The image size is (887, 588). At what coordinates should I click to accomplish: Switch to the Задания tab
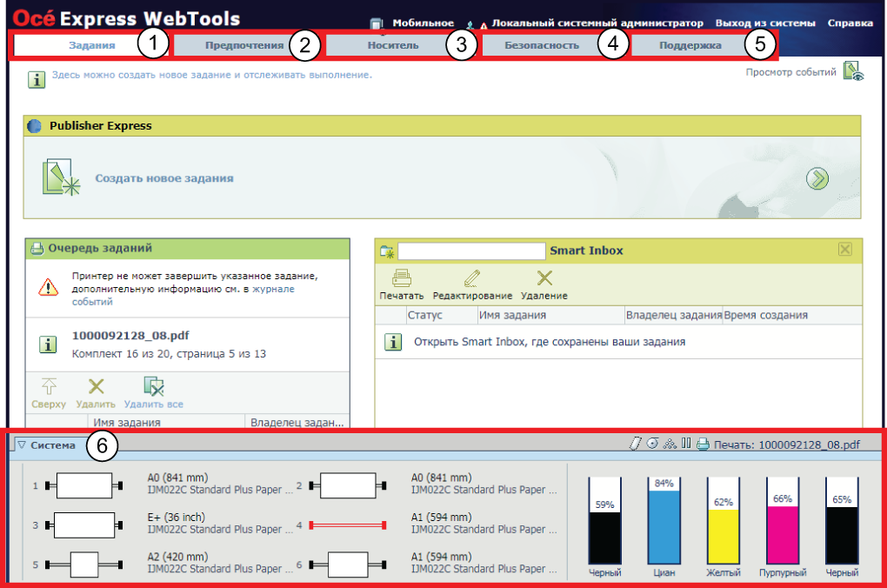(91, 45)
